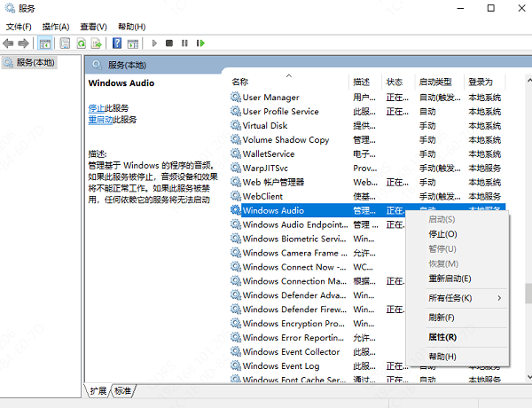The width and height of the screenshot is (532, 408).
Task: Sort by the 名称 column header
Action: pos(240,82)
